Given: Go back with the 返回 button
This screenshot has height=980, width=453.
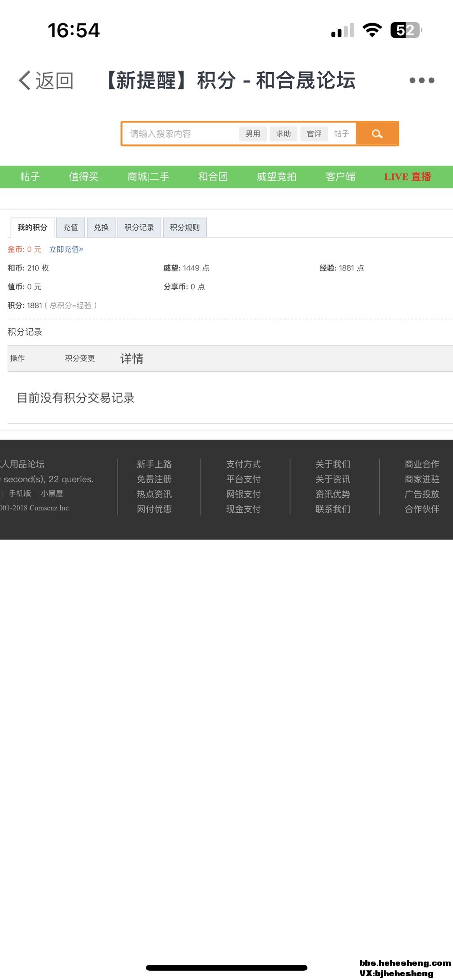Looking at the screenshot, I should tap(46, 81).
